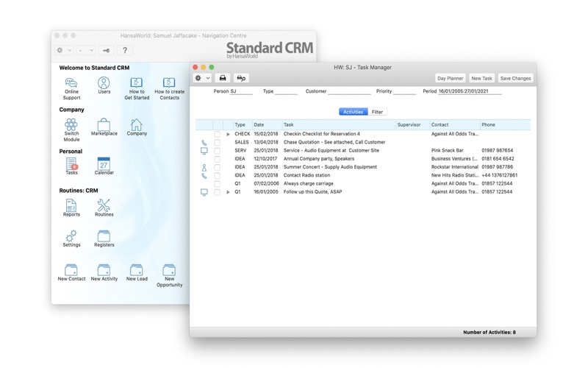Select phone number +44 1376127861
Screen dimensions: 588x368
500,175
